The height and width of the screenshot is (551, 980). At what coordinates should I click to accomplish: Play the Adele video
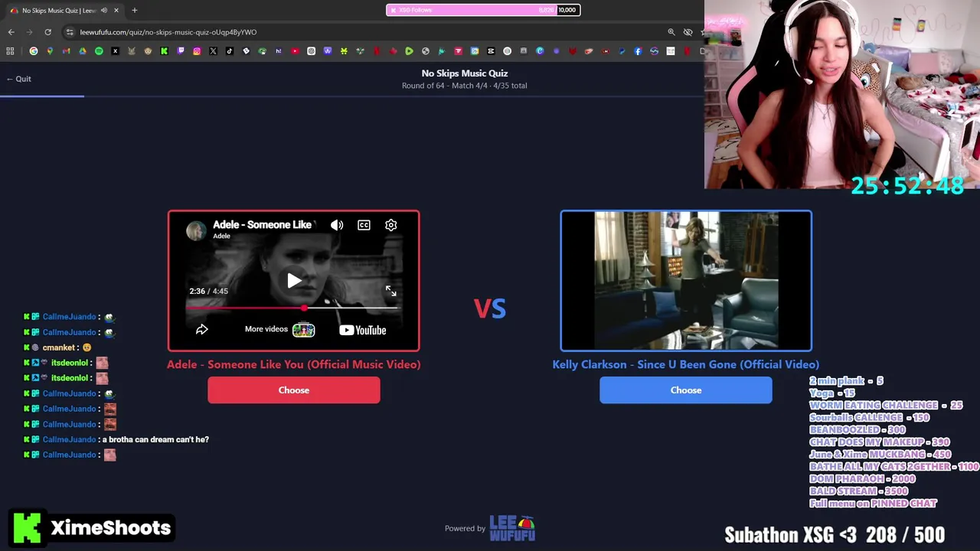[x=294, y=281]
